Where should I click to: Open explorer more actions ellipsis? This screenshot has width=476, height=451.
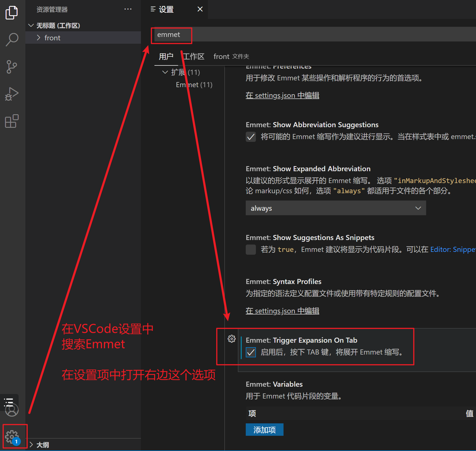[x=128, y=9]
